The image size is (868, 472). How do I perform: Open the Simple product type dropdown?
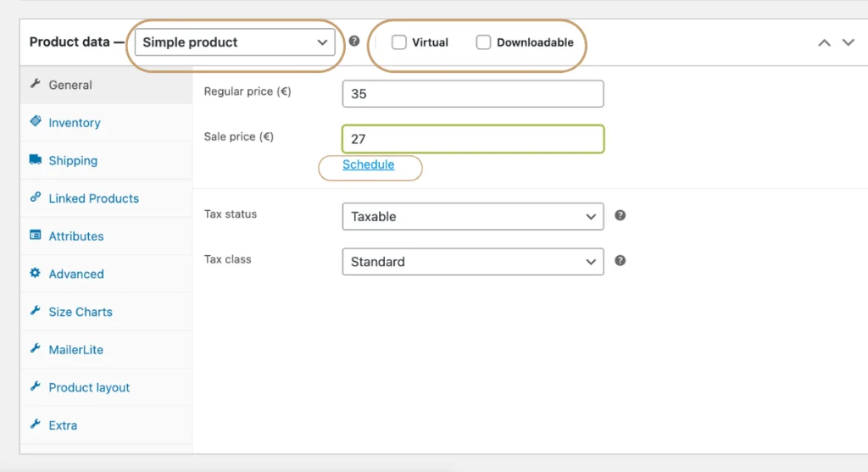coord(235,42)
